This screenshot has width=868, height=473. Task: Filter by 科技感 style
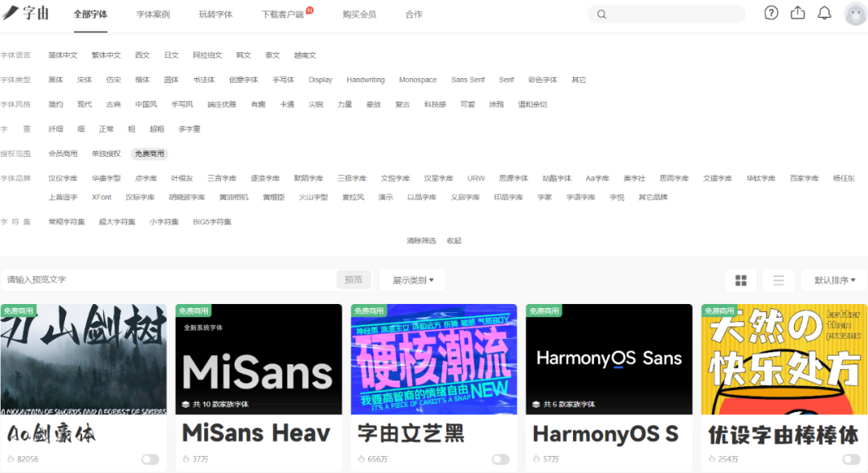click(435, 104)
